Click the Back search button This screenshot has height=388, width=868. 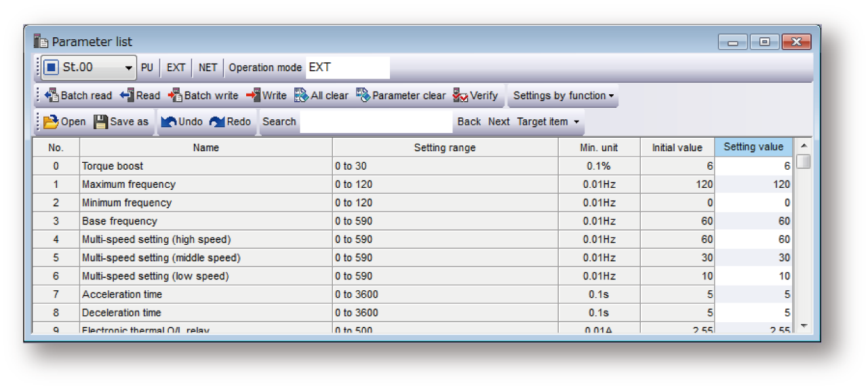[469, 122]
